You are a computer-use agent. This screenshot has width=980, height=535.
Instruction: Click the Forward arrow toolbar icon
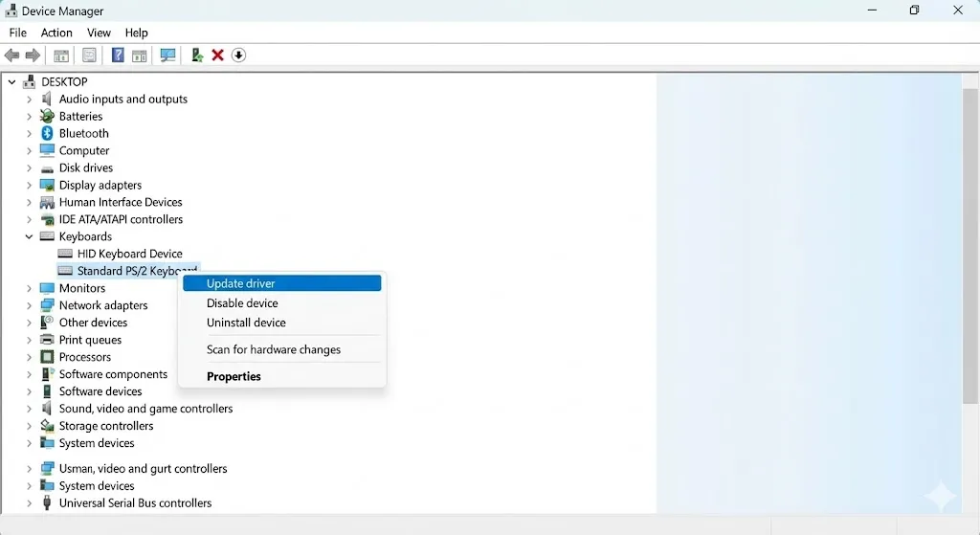33,56
